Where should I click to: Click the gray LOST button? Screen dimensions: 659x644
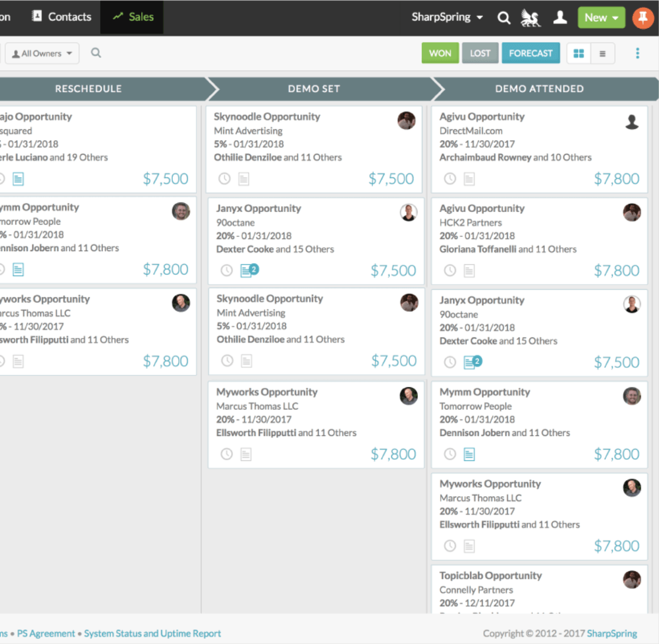point(480,53)
